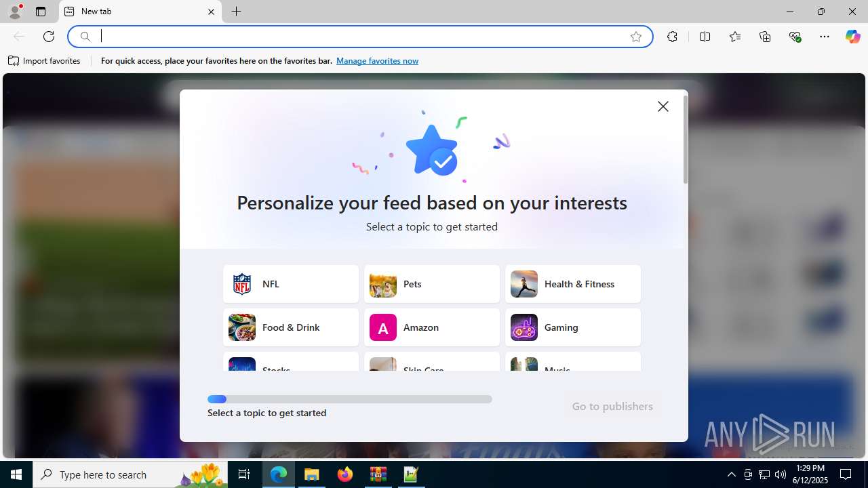868x488 pixels.
Task: Choose the Health & Fitness topic
Action: [573, 284]
